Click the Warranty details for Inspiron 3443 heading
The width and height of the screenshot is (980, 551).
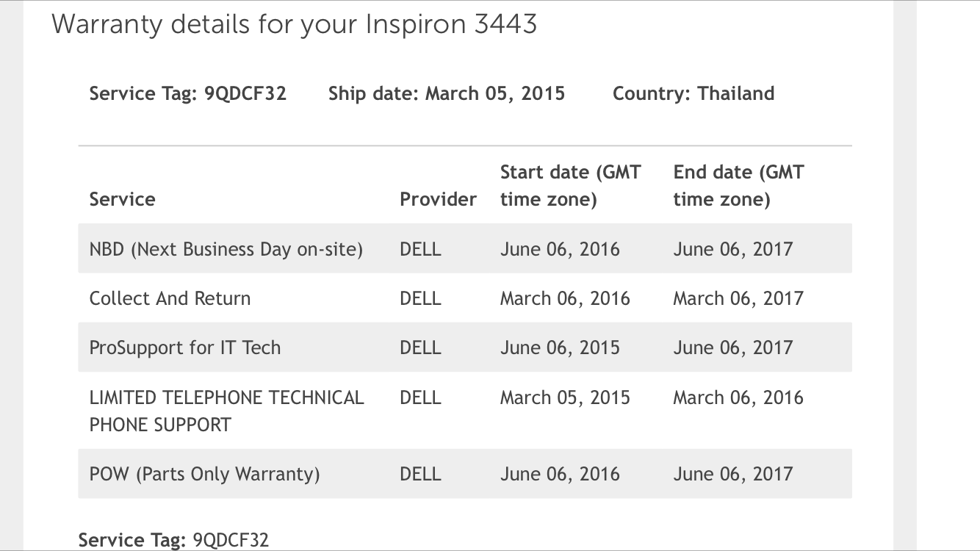[294, 25]
